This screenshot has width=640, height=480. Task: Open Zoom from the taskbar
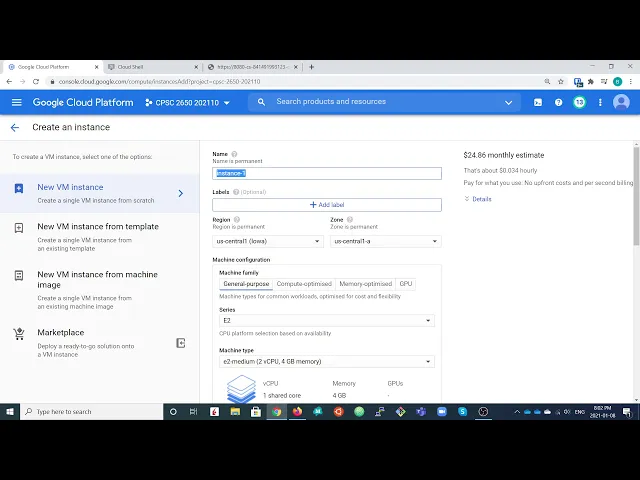click(x=442, y=411)
